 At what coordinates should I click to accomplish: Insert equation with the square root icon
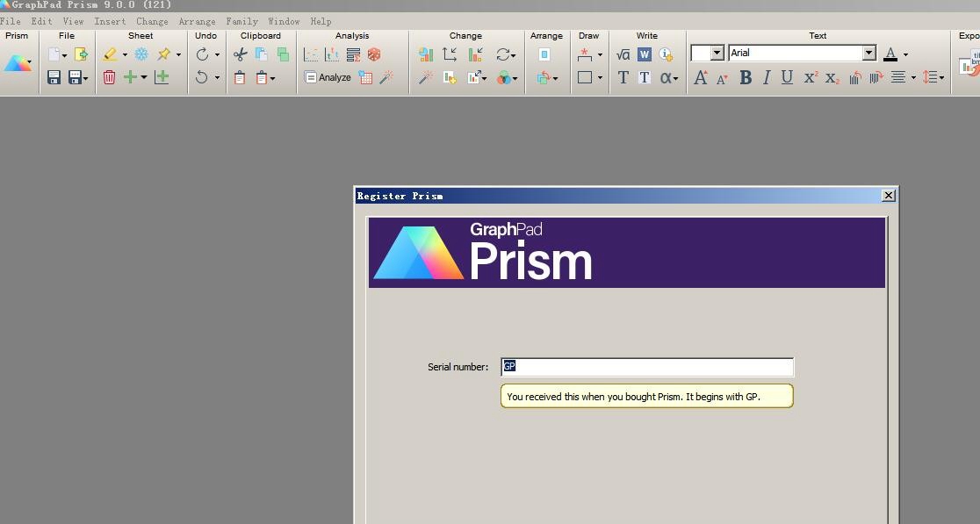tap(623, 54)
